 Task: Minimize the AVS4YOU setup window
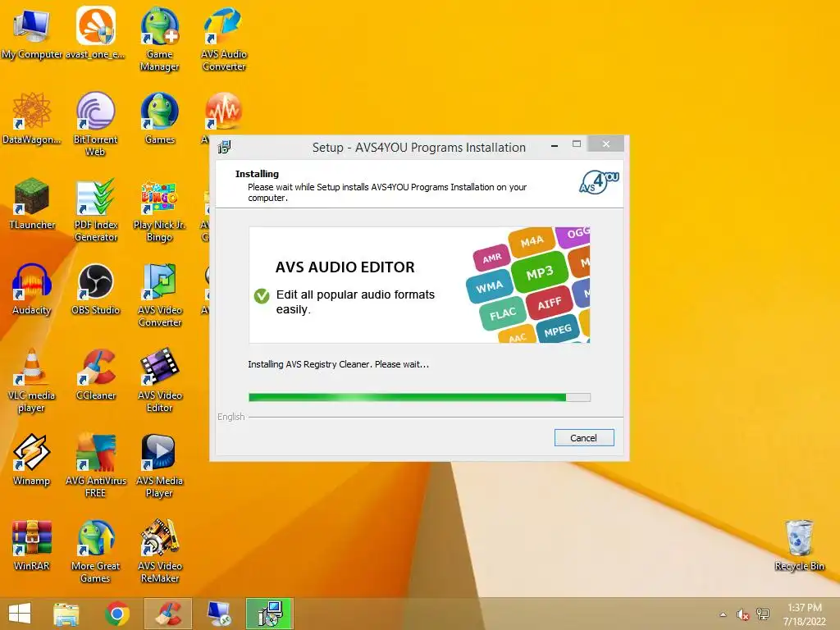pos(555,145)
